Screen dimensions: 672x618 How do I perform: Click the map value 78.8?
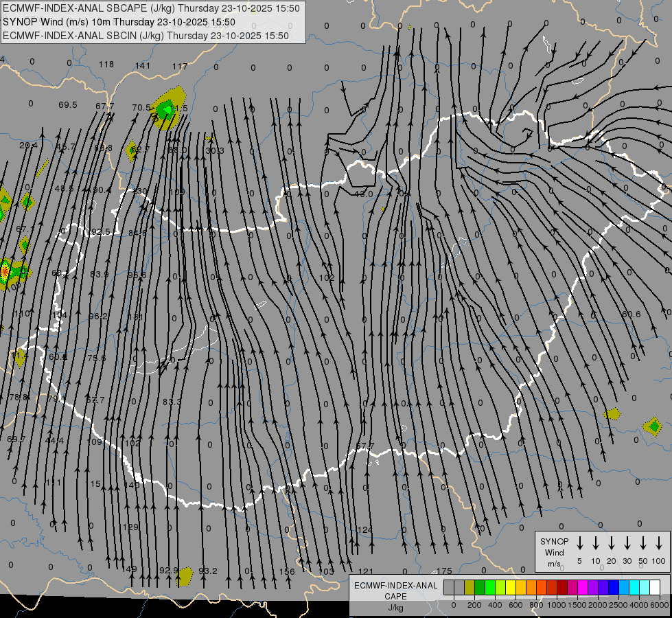19,398
